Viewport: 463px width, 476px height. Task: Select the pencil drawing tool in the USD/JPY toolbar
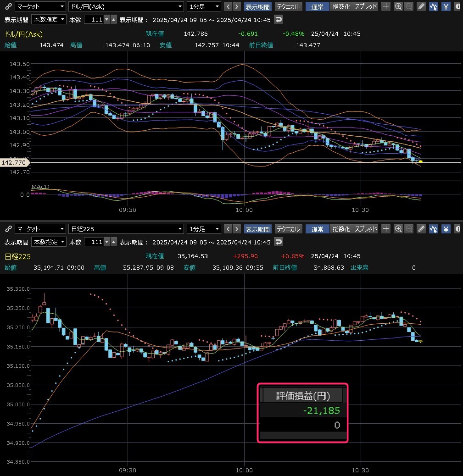pyautogui.click(x=421, y=6)
